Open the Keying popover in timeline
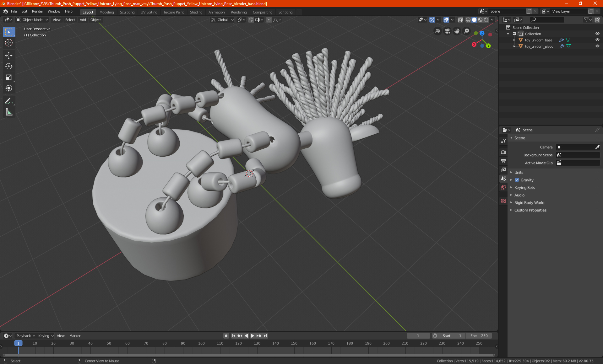 [x=46, y=336]
